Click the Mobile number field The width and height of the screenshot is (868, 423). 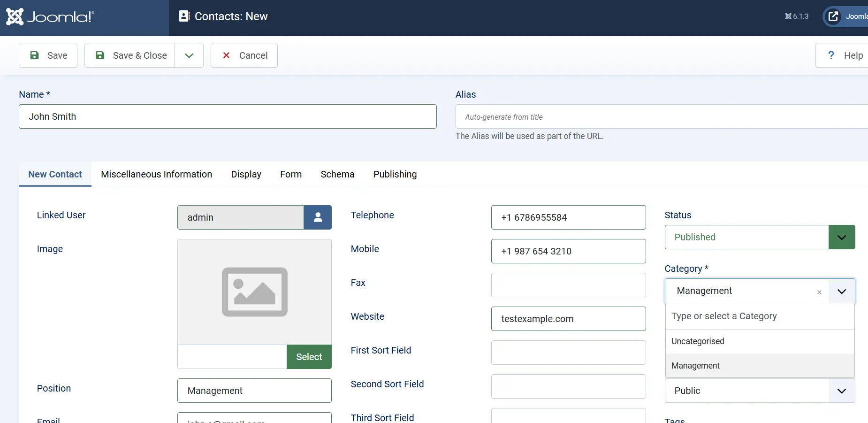tap(568, 251)
